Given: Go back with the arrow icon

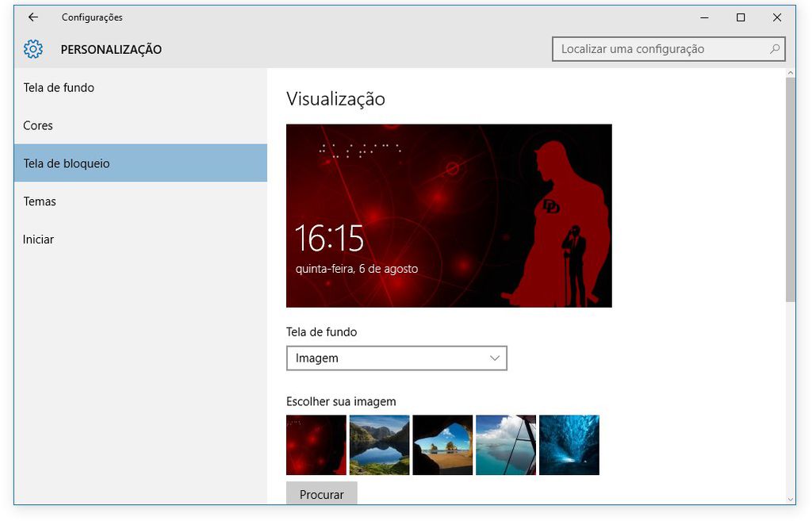Looking at the screenshot, I should coord(33,17).
